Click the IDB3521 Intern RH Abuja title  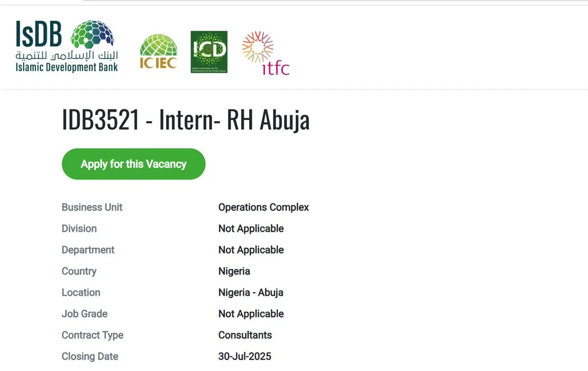[185, 121]
